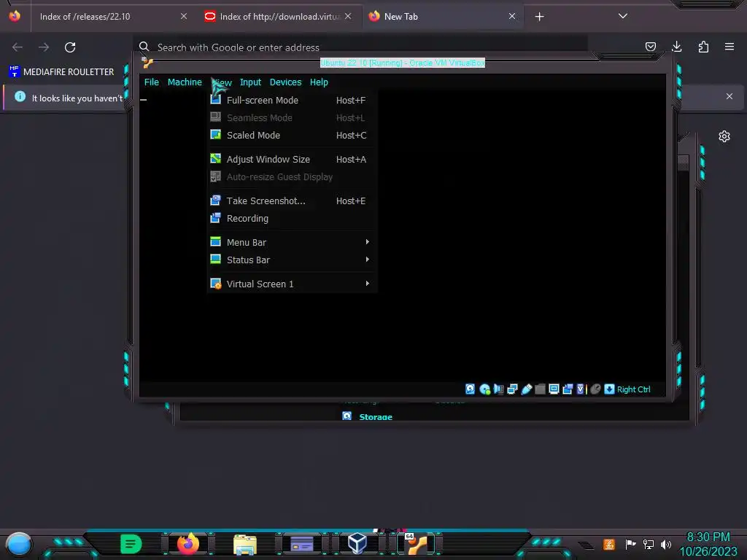
Task: Click the optical disc status icon
Action: point(485,389)
